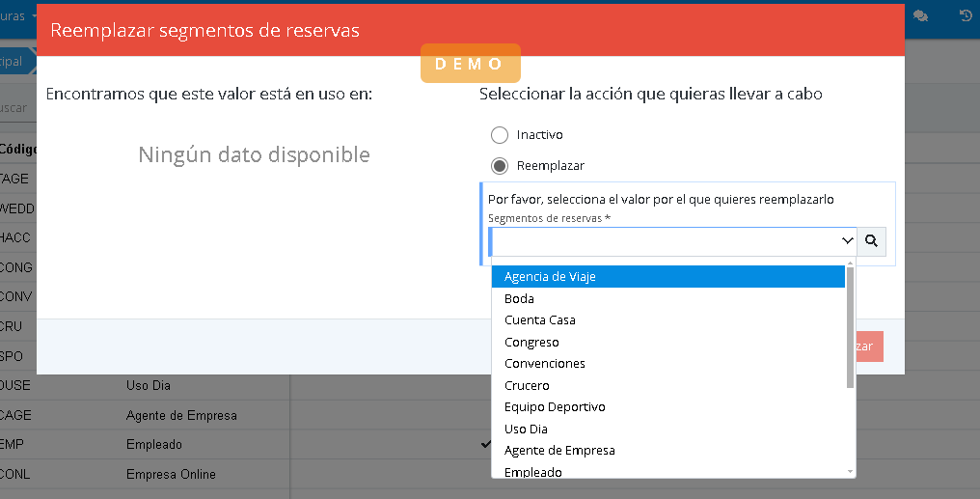The image size is (980, 499).
Task: Select Cuenta Casa option
Action: pyautogui.click(x=539, y=320)
